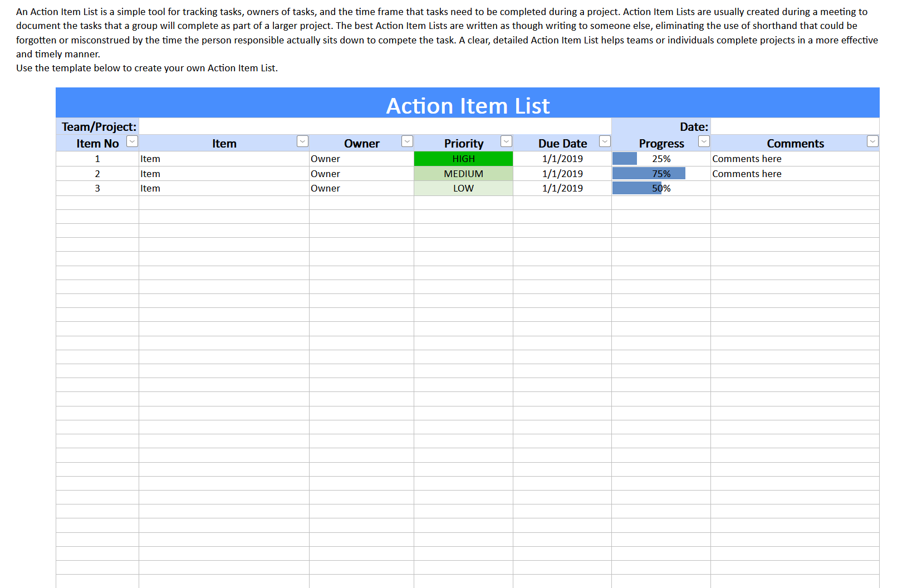Open the Progress filter dropdown
The width and height of the screenshot is (912, 588).
pyautogui.click(x=703, y=142)
